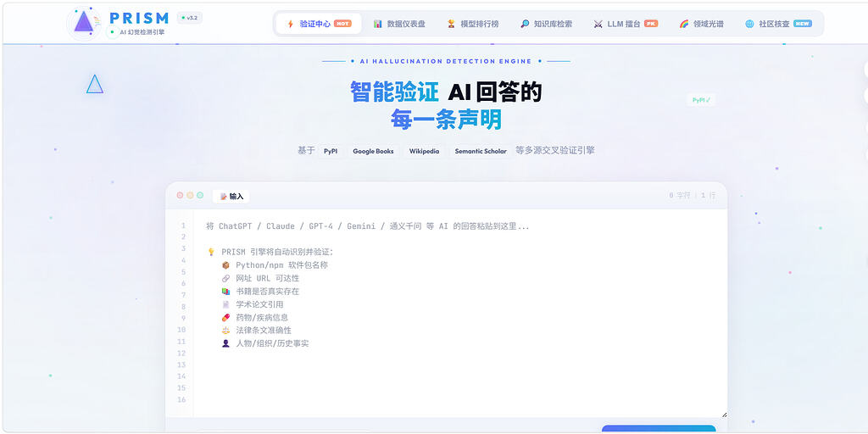This screenshot has width=868, height=434.
Task: Click the magnifier icon for 知识库检索
Action: 525,24
